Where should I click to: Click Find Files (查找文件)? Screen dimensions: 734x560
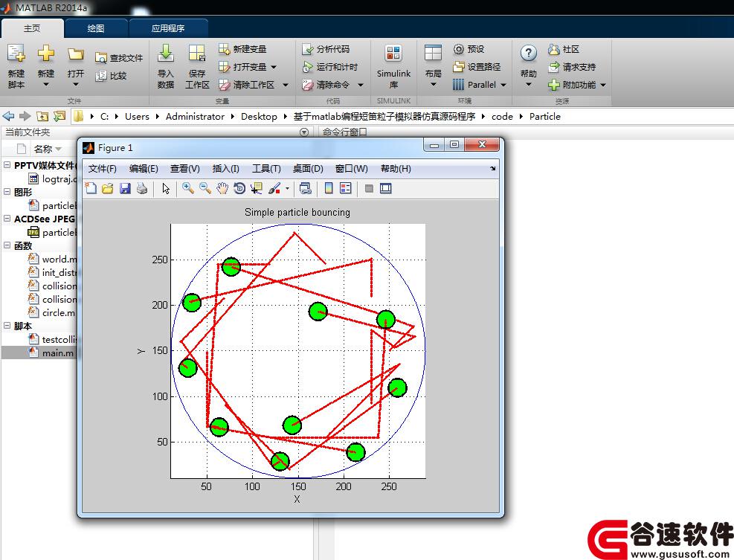pos(119,58)
